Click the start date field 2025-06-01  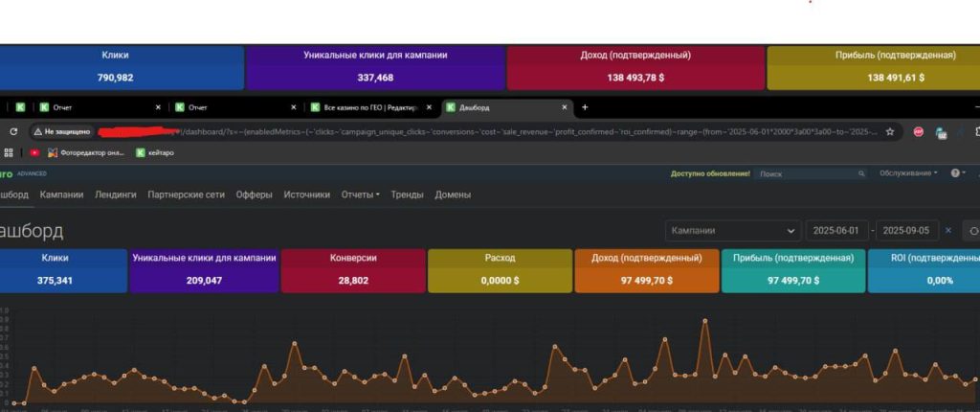836,230
